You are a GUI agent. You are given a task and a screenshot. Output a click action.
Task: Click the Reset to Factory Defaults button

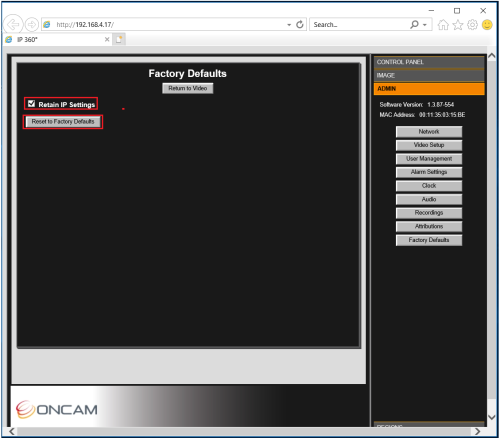(63, 122)
